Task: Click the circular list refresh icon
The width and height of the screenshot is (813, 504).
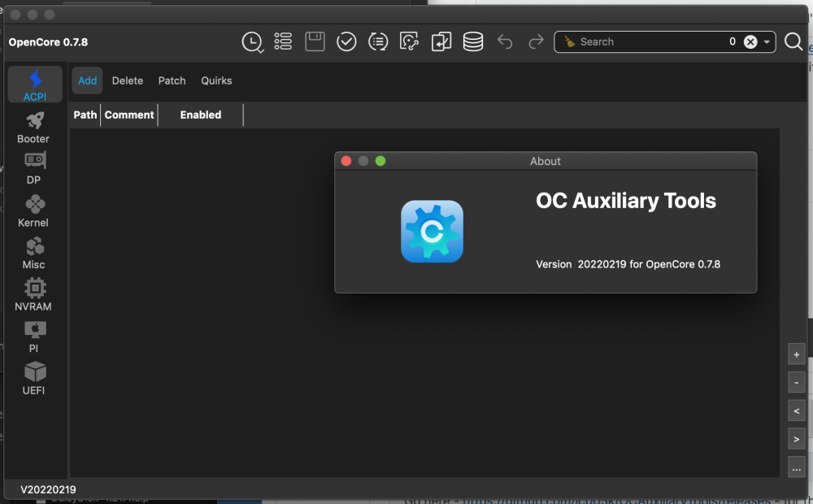Action: [378, 41]
